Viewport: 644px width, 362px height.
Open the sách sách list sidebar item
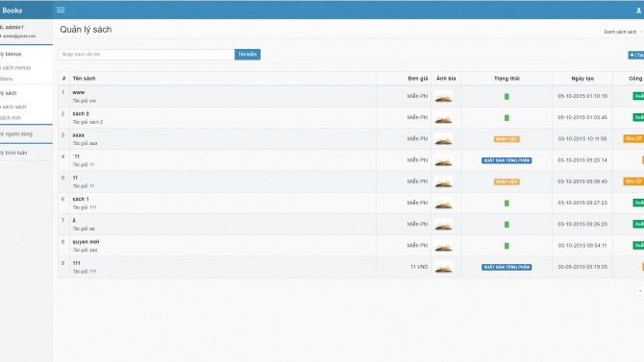pyautogui.click(x=13, y=107)
